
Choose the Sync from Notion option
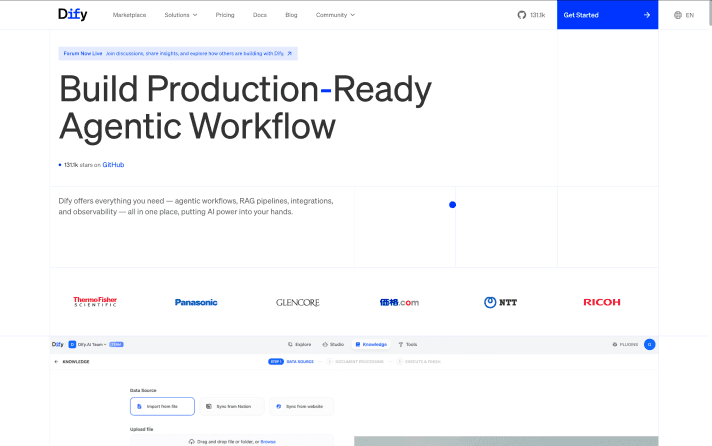pos(232,406)
